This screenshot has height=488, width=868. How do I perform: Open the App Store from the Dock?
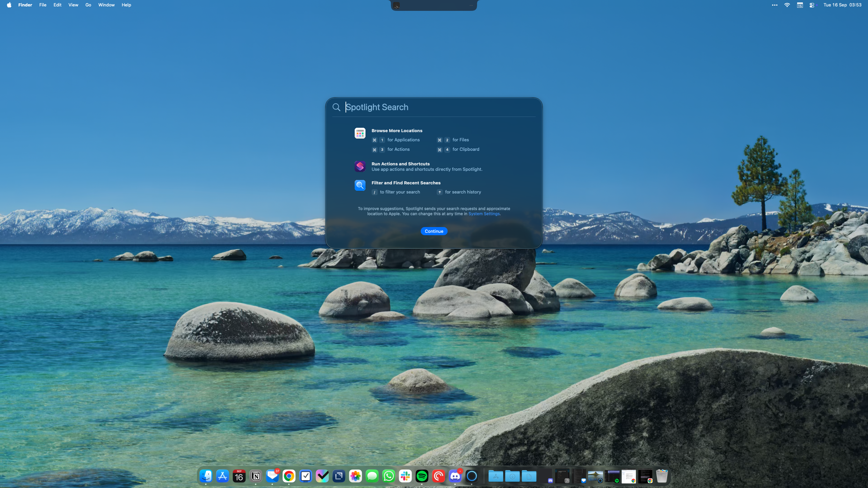[x=222, y=476]
